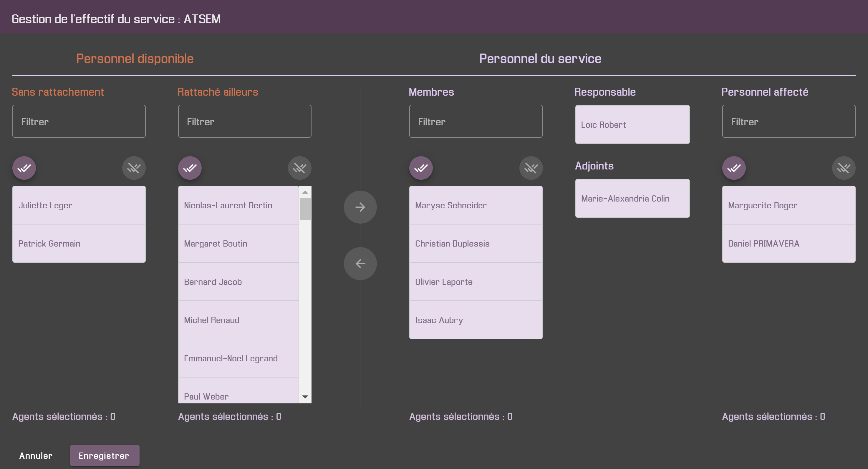Deselect all in Rattaché ailleurs list

coord(299,168)
